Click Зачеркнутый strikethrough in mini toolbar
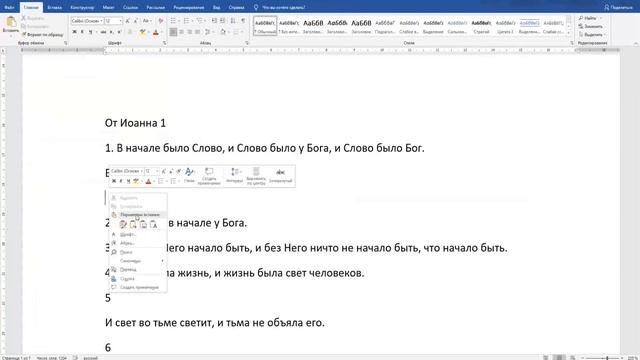This screenshot has height=360, width=640. (280, 175)
